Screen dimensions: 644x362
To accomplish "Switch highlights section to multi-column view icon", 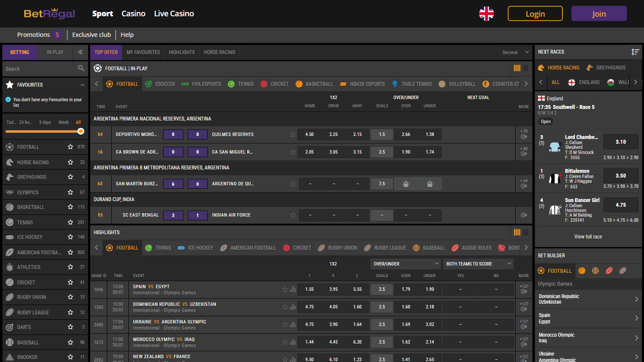I will pyautogui.click(x=517, y=232).
